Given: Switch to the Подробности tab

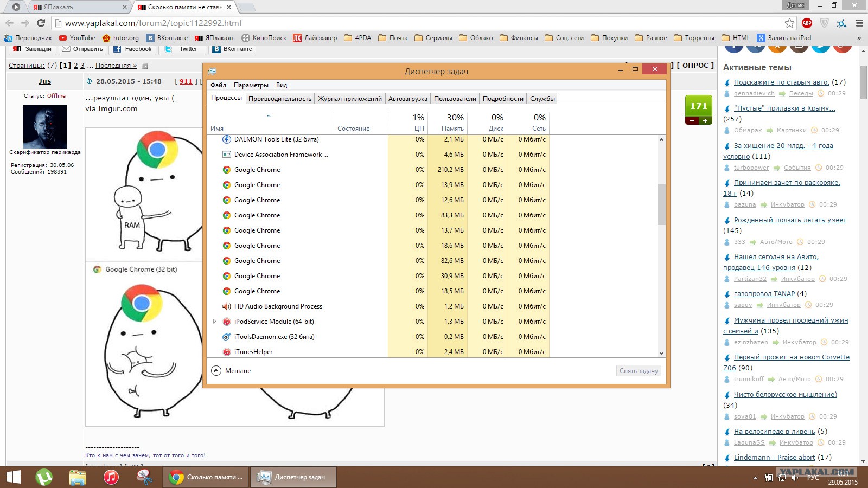Looking at the screenshot, I should 503,99.
